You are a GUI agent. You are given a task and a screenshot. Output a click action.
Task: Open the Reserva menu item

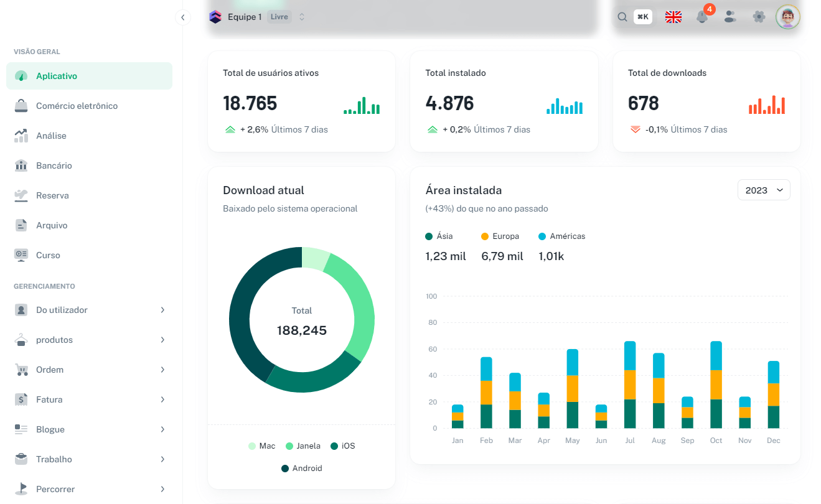pyautogui.click(x=89, y=195)
